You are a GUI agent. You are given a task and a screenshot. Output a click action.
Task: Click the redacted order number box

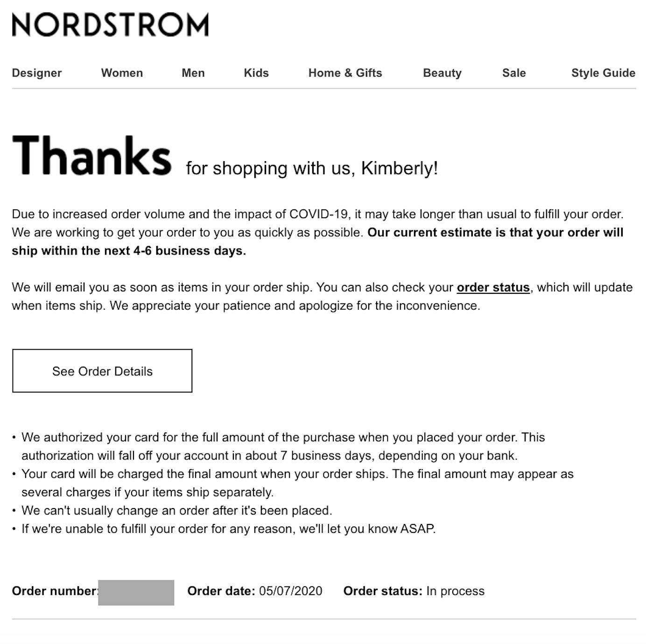[x=136, y=592]
